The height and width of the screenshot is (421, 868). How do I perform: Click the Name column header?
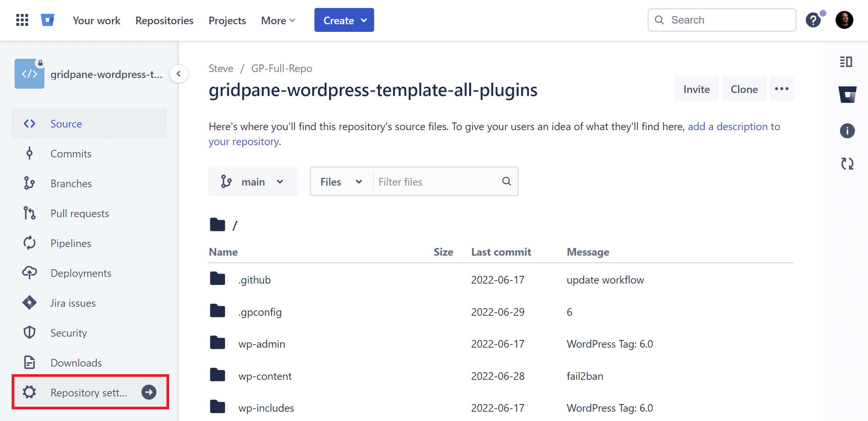pos(223,252)
